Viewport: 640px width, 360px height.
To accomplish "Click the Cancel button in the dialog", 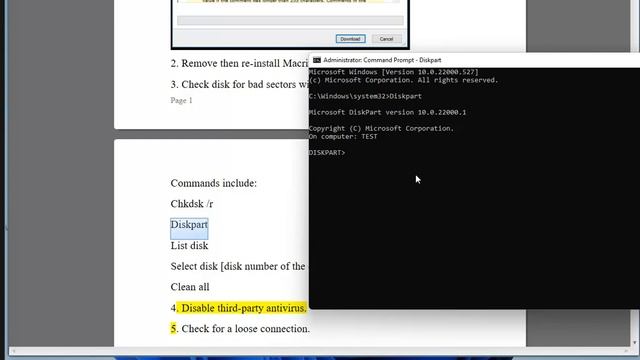I will point(387,39).
